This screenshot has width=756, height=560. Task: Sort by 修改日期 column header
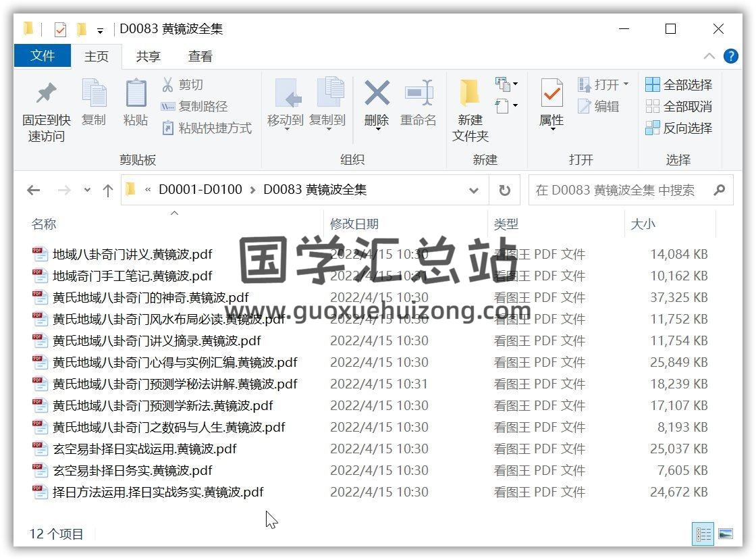click(354, 224)
